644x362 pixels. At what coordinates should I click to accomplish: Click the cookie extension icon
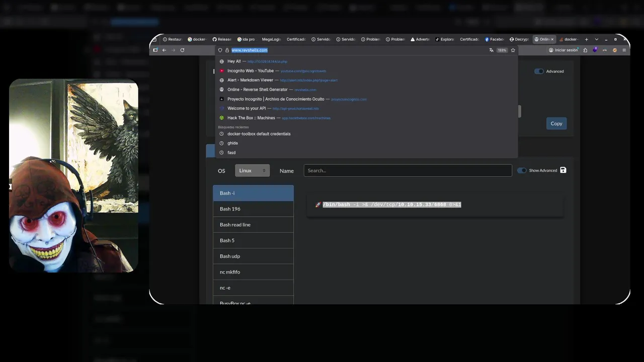615,50
